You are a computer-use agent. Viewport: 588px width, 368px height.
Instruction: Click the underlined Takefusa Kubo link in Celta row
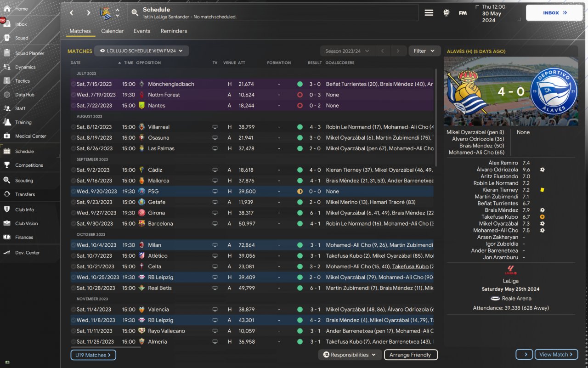point(410,266)
